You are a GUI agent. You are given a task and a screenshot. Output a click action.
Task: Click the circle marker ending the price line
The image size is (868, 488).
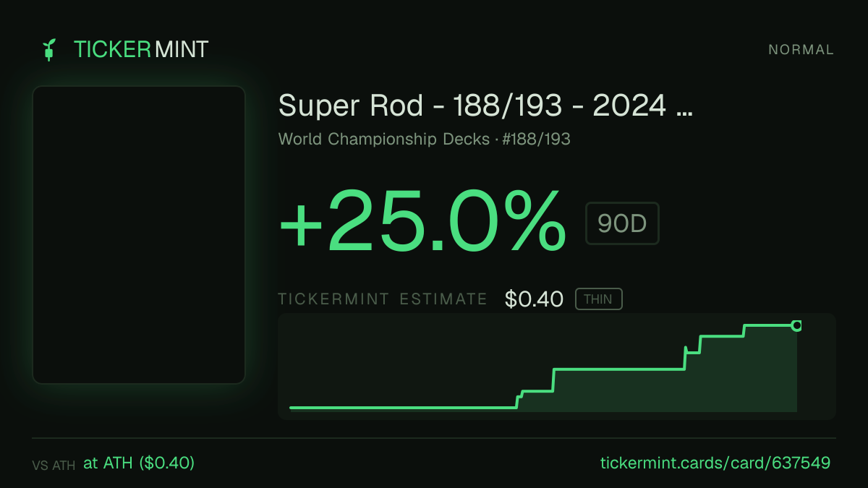click(x=796, y=325)
